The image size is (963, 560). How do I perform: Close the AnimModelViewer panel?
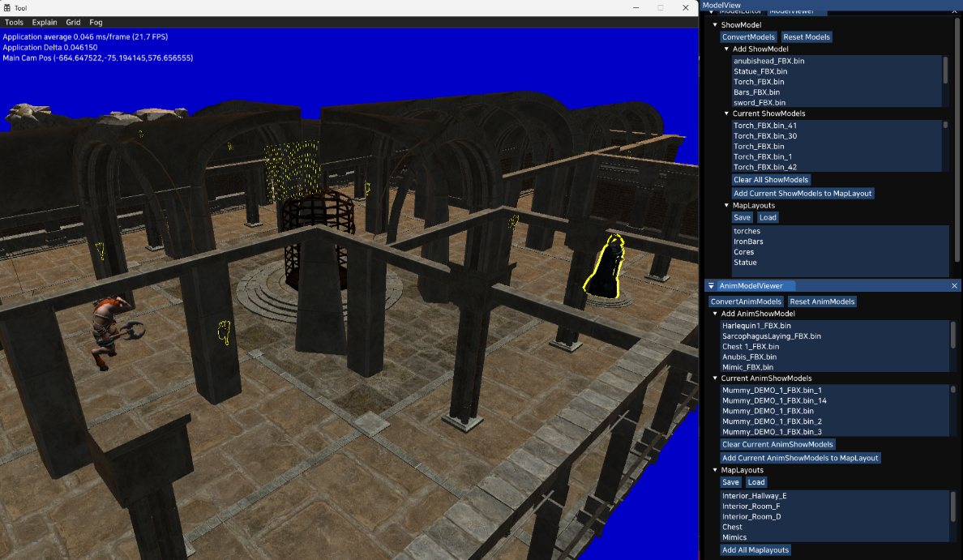point(954,285)
